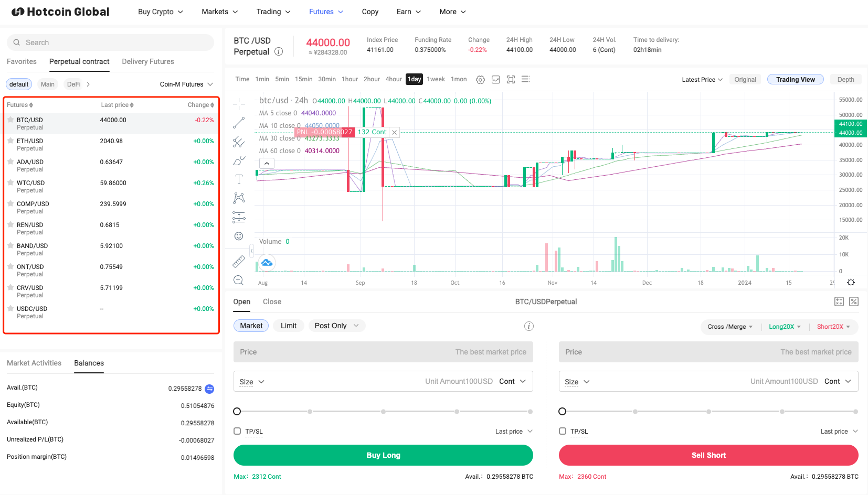Viewport: 868px width, 495px height.
Task: Switch to Delivery Futures tab
Action: click(148, 61)
